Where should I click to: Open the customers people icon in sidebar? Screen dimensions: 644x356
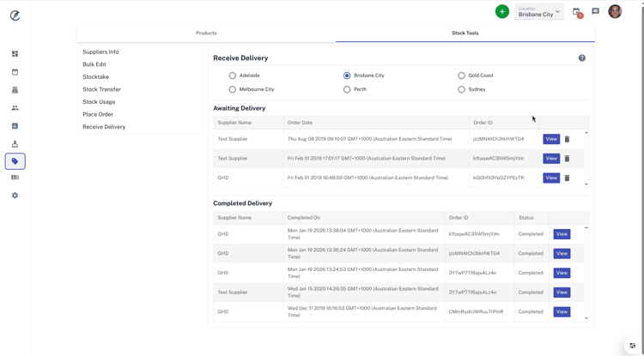click(x=15, y=108)
